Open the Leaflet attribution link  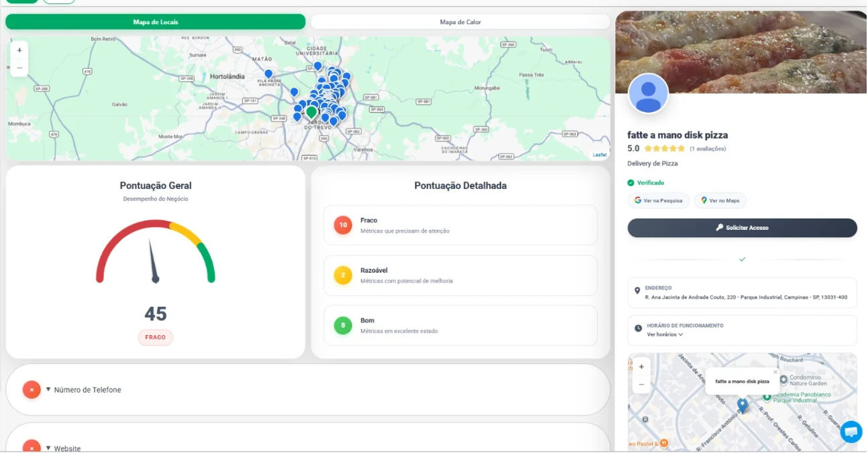(x=600, y=155)
